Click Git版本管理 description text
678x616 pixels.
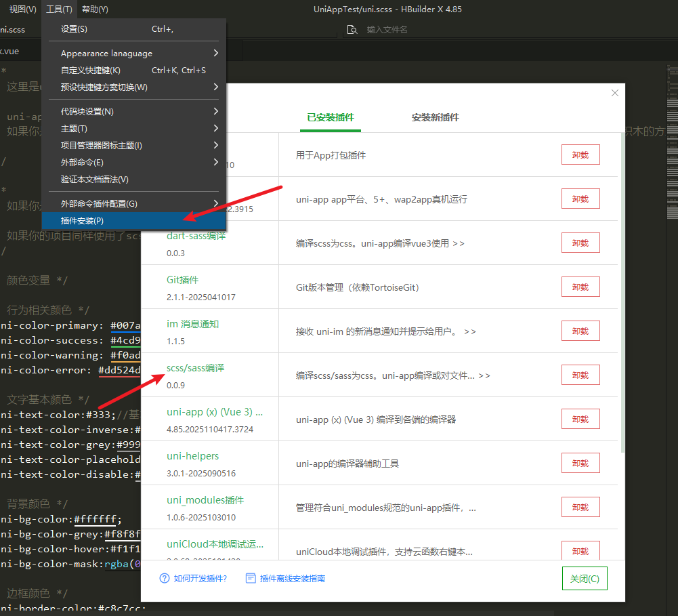(358, 287)
